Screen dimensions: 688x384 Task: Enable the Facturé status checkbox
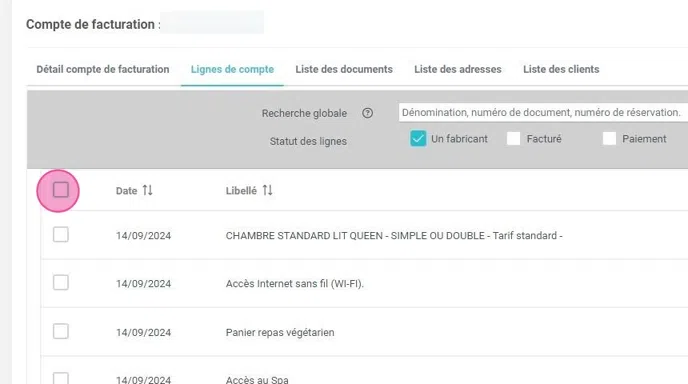coord(513,139)
